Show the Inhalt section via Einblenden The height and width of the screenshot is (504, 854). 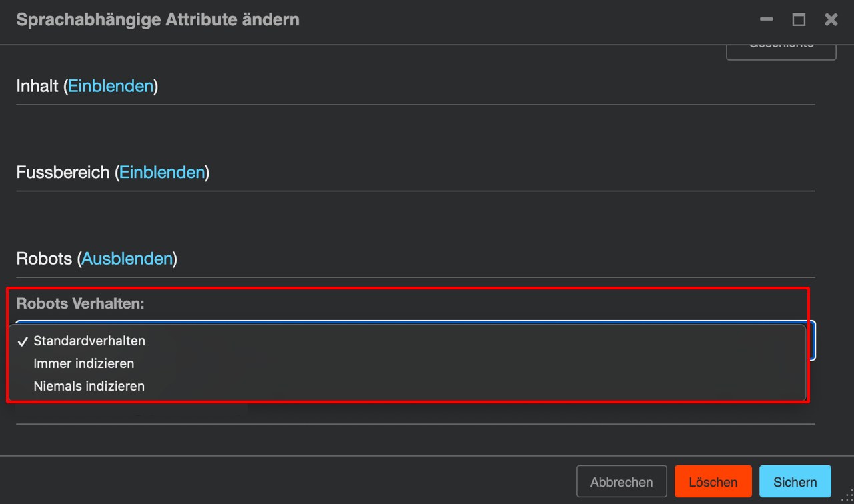click(111, 86)
